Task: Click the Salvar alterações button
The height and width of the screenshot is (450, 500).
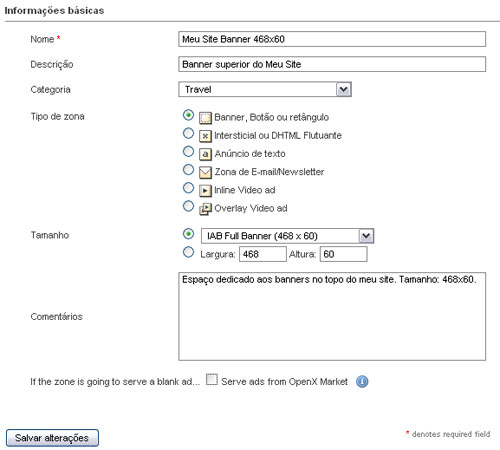Action: 52,438
